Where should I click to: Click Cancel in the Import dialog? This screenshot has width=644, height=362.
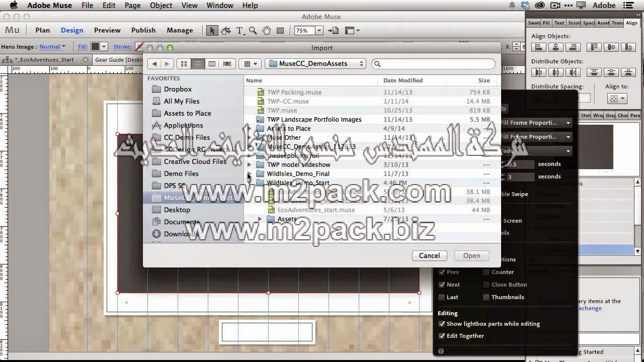pos(429,255)
